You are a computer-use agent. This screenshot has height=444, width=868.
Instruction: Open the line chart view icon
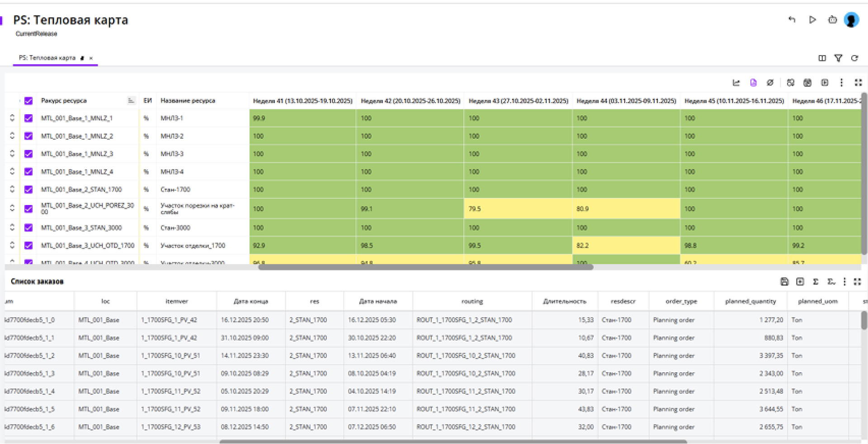(x=736, y=83)
